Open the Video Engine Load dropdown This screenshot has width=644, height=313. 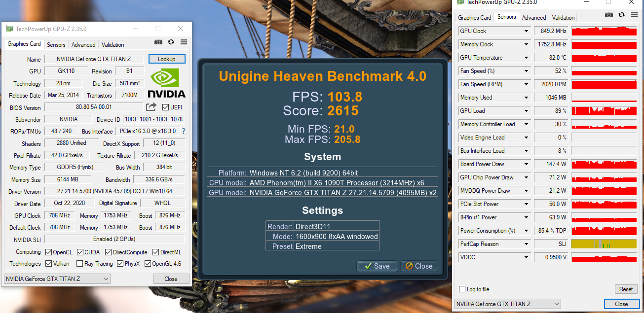click(526, 138)
